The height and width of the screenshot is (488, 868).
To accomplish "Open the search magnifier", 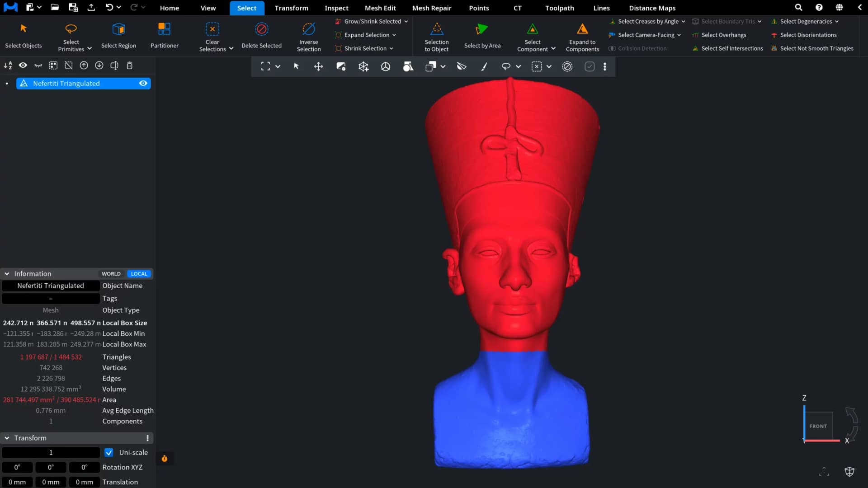I will coord(798,7).
